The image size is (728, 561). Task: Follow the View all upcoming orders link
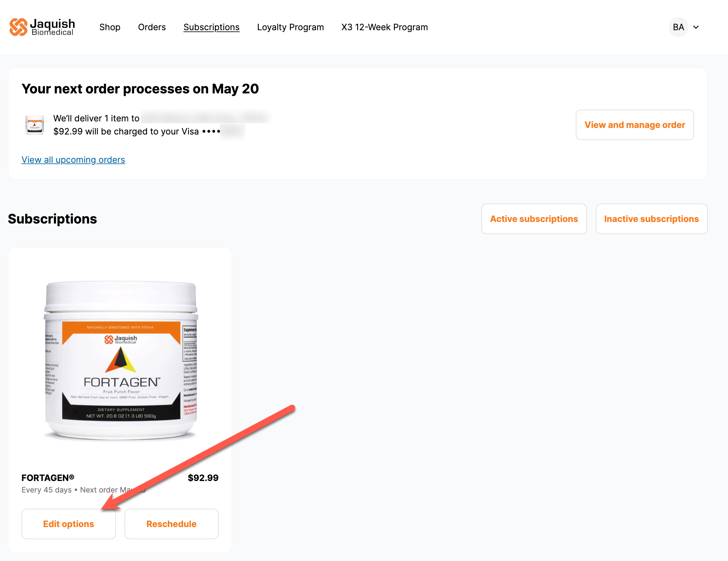(73, 160)
